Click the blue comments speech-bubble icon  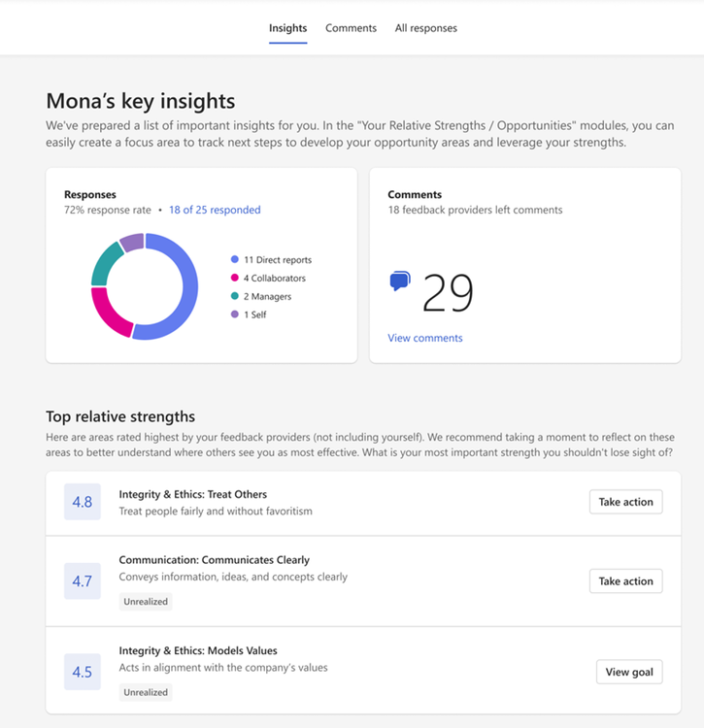pyautogui.click(x=399, y=281)
